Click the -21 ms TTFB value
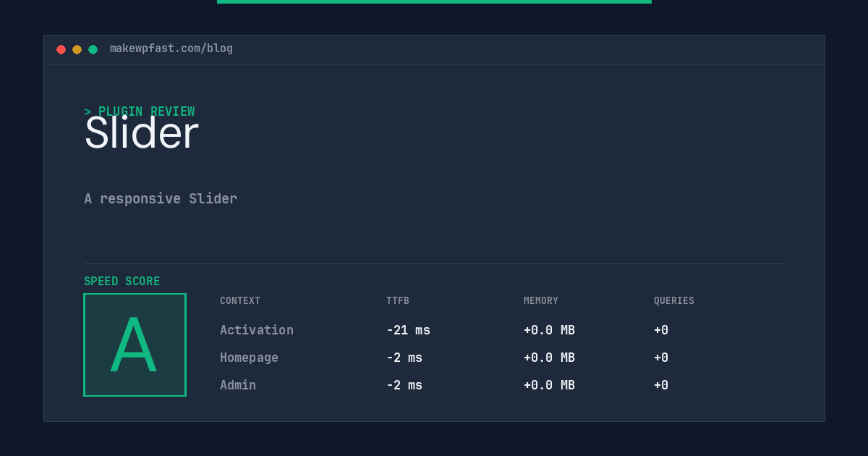 coord(408,330)
